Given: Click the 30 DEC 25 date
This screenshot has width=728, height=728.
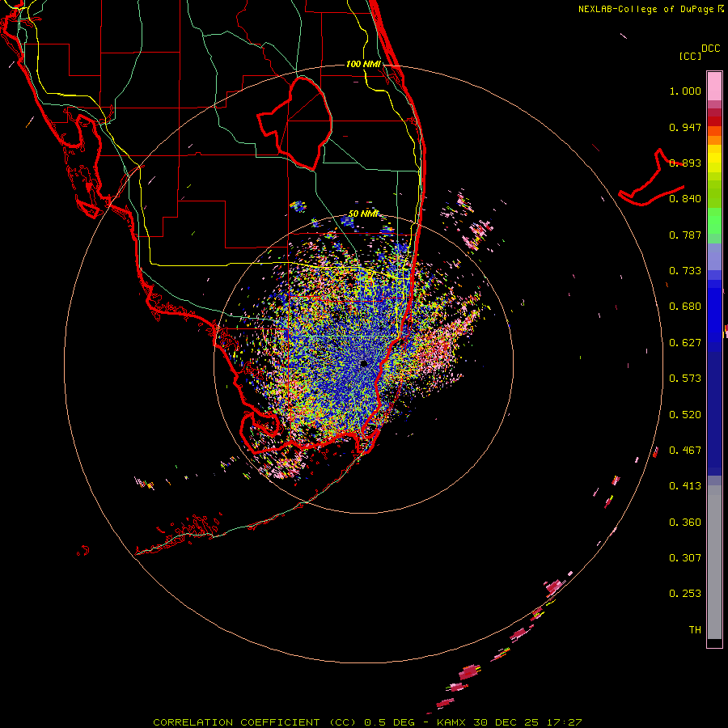Looking at the screenshot, I should [506, 722].
